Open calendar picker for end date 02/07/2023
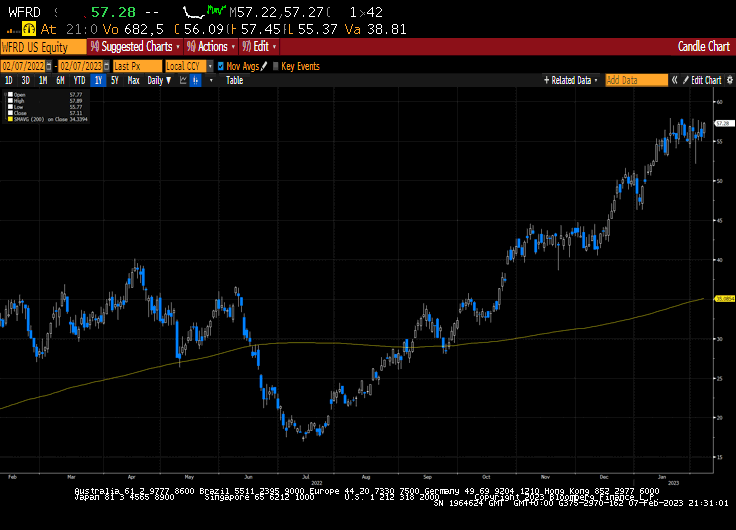The image size is (736, 530). point(107,66)
